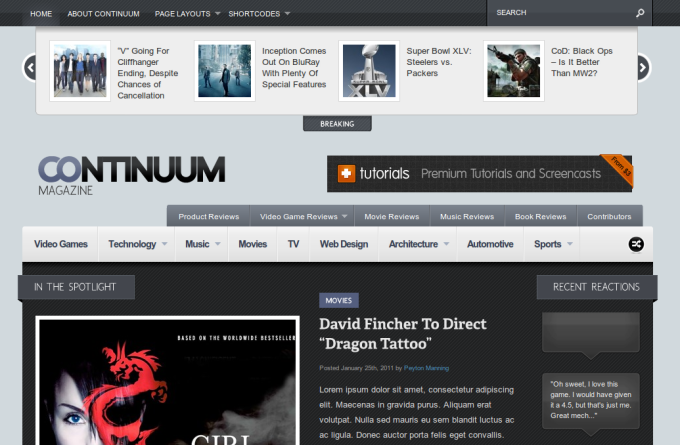The height and width of the screenshot is (445, 680).
Task: Open TV category
Action: pyautogui.click(x=293, y=244)
